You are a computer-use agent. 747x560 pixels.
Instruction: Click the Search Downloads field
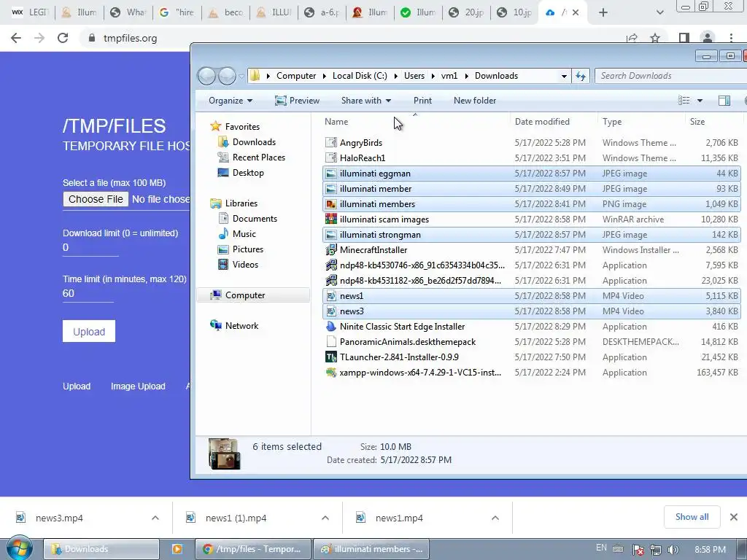tap(670, 76)
